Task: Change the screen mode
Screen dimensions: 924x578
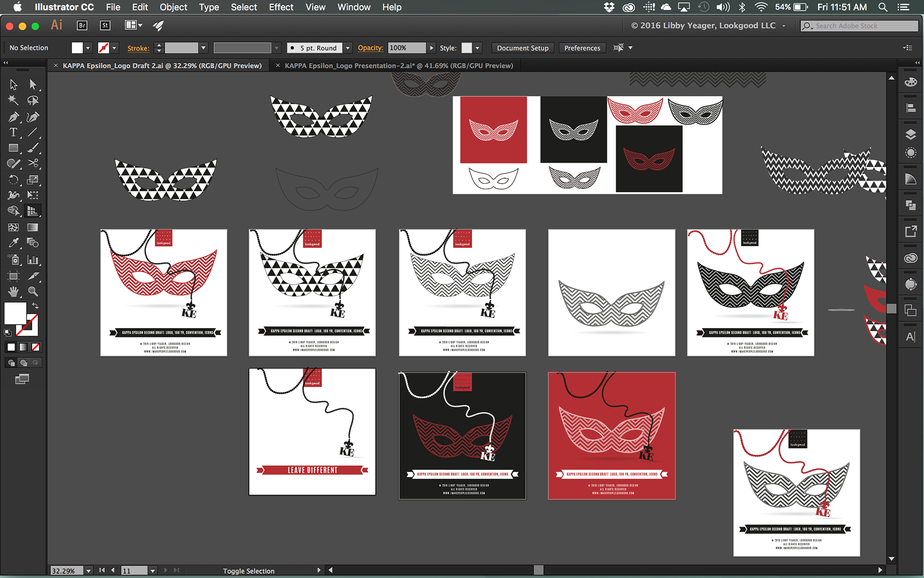Action: click(x=22, y=380)
